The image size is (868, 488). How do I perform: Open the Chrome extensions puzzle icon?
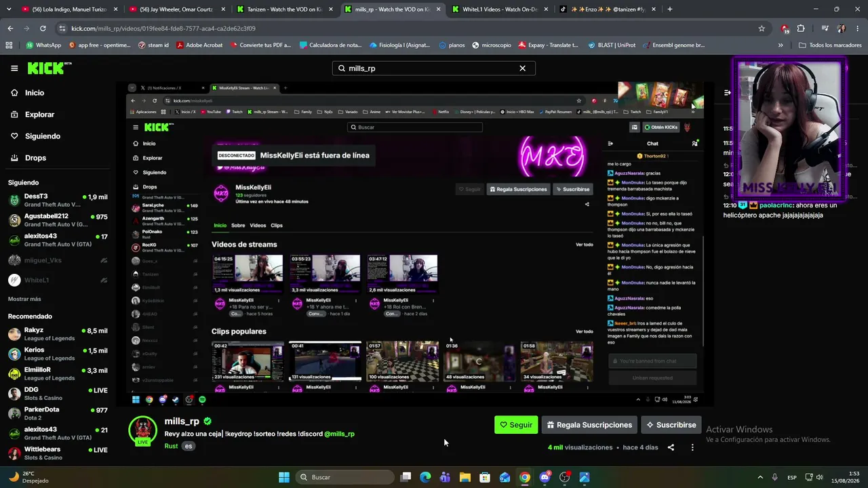801,28
